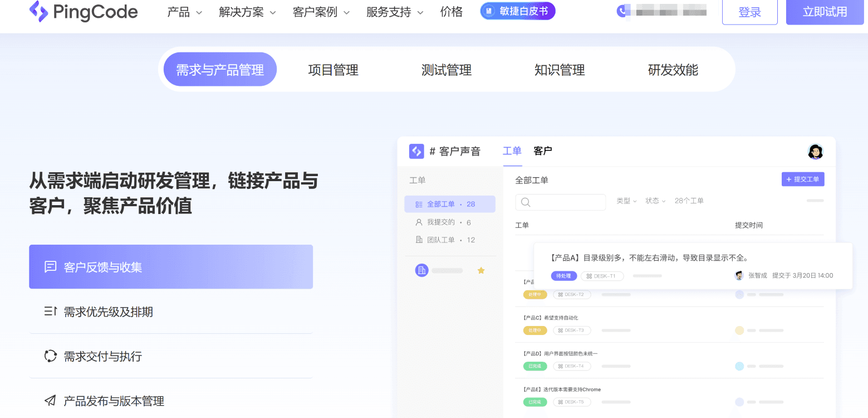Select 需求交付与执行 feature item

(171, 356)
